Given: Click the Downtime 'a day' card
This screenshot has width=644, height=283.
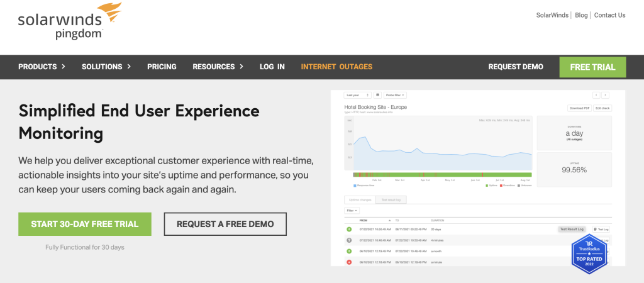Looking at the screenshot, I should 574,133.
